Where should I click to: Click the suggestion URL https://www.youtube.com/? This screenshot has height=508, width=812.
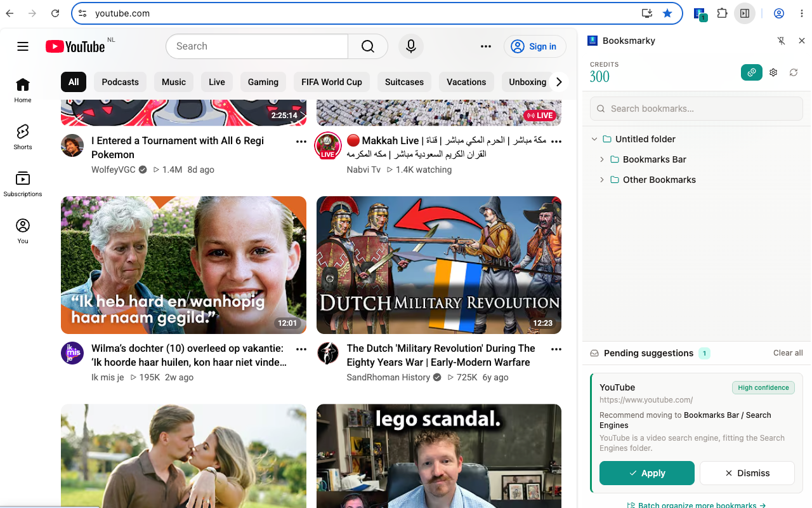pos(646,400)
